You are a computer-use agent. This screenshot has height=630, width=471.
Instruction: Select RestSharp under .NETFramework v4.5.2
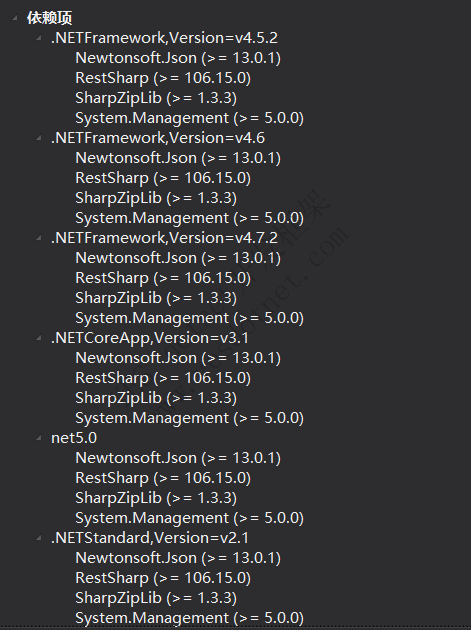pyautogui.click(x=163, y=78)
